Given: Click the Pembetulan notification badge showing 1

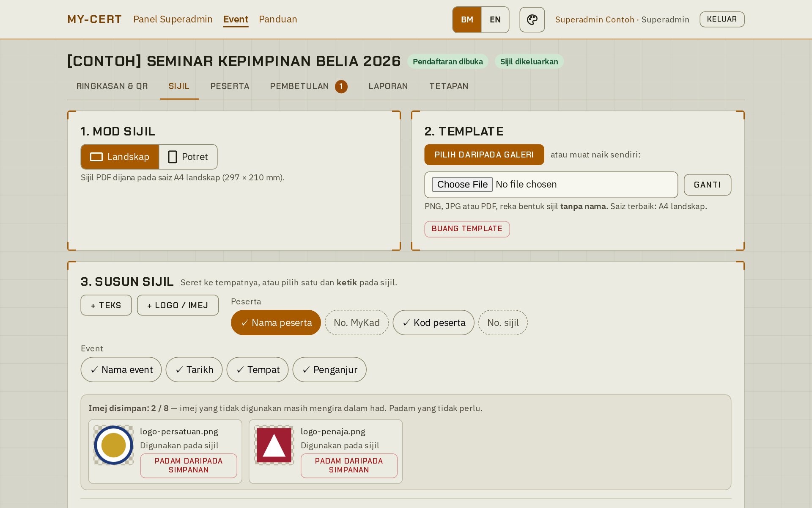Looking at the screenshot, I should [341, 86].
